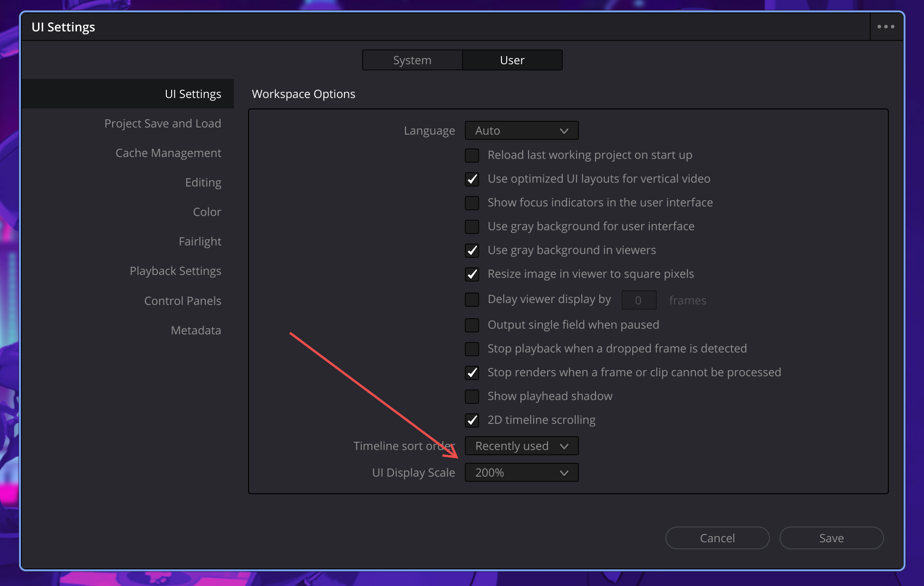Select Project Save and Load in sidebar

coord(163,124)
